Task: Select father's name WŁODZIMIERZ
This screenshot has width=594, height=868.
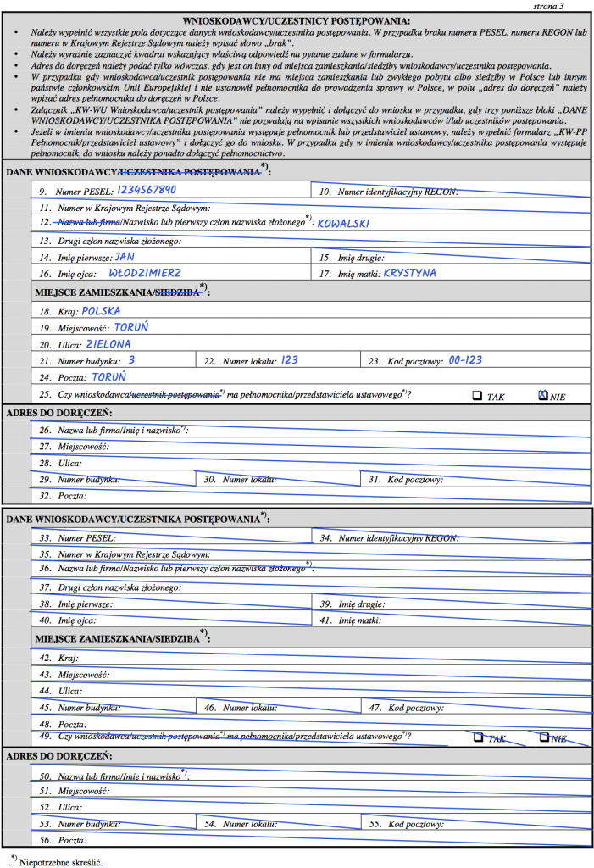Action: (145, 273)
